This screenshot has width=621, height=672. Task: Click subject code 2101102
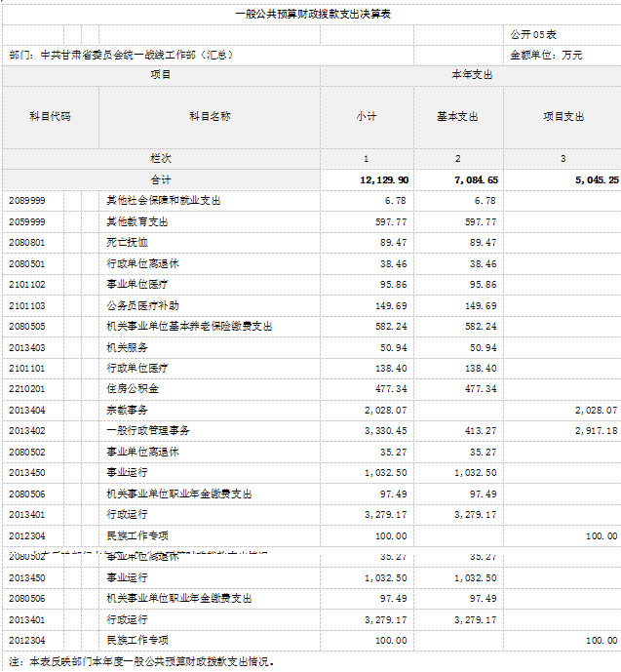[27, 285]
